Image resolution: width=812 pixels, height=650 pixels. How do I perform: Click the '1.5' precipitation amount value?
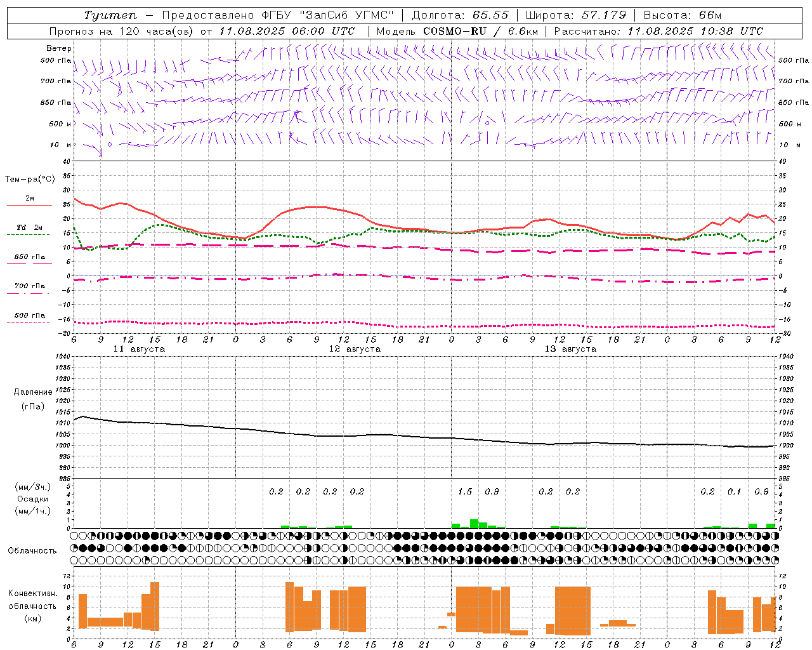(465, 492)
